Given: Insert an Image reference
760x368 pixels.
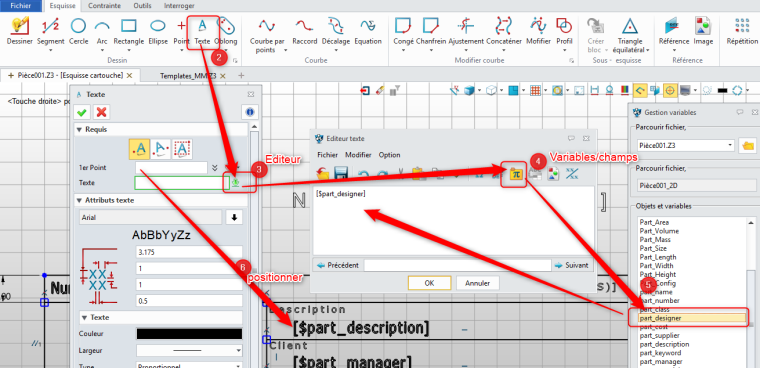Looking at the screenshot, I should [x=703, y=31].
